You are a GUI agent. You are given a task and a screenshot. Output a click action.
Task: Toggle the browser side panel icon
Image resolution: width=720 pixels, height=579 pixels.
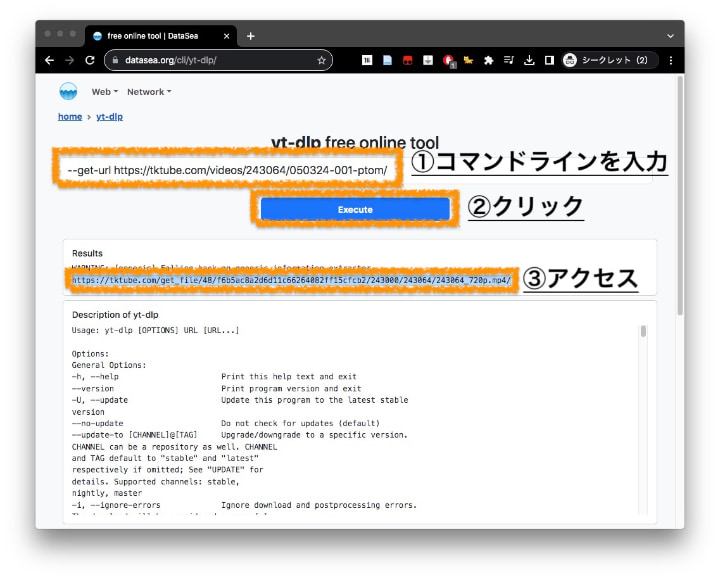coord(549,60)
